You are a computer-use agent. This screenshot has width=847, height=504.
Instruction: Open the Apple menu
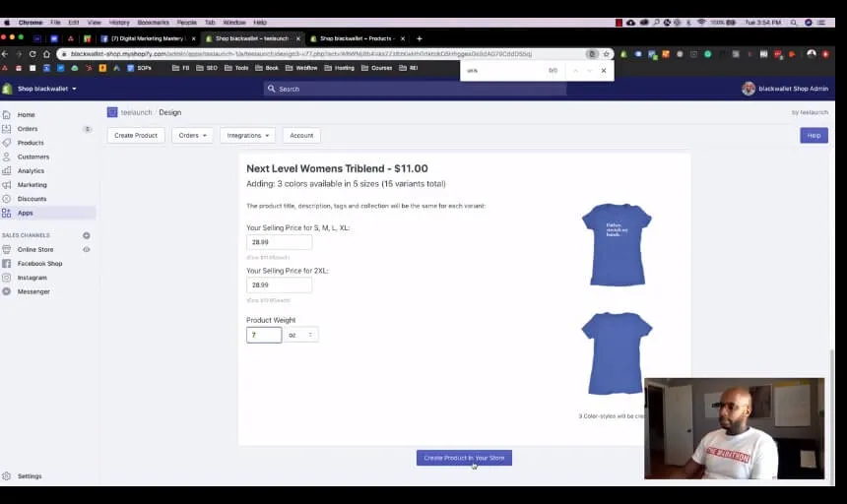7,23
